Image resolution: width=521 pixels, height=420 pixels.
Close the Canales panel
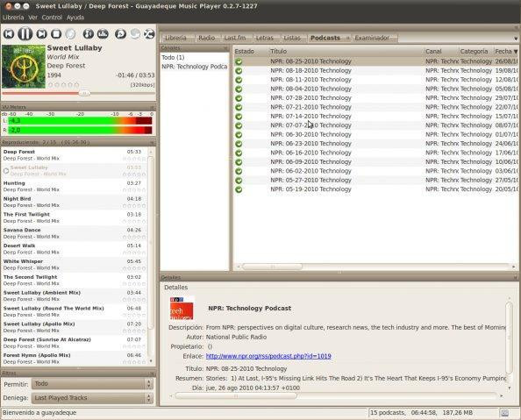(226, 48)
